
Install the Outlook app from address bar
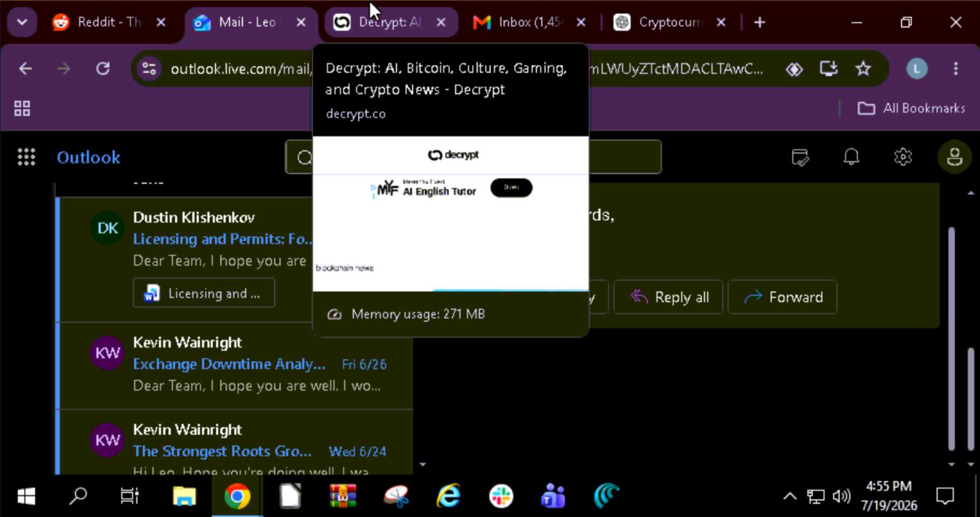[x=829, y=69]
